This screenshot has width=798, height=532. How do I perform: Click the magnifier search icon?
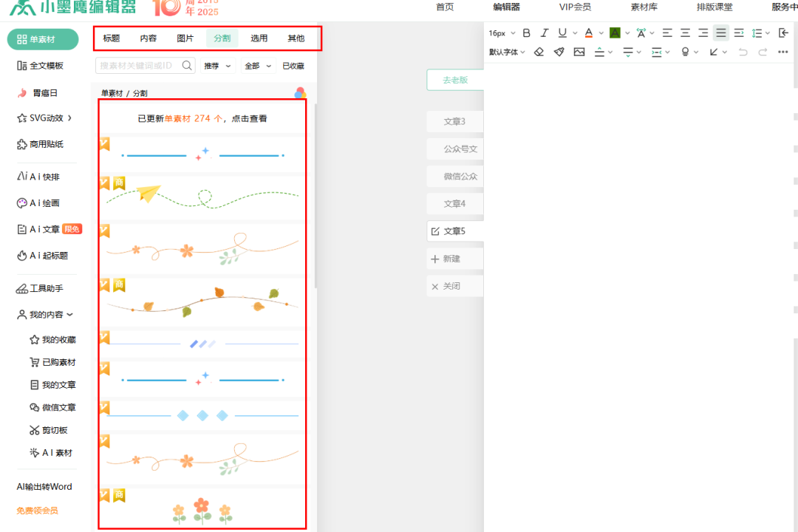tap(187, 66)
